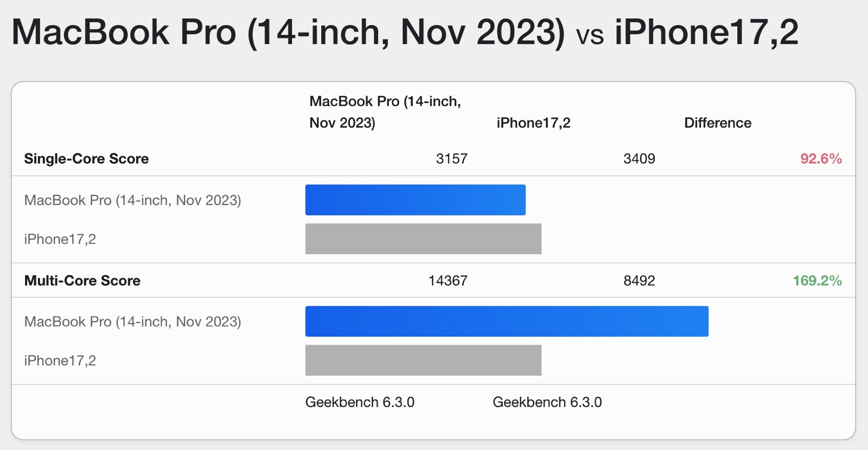Select the Single-Core Score row label
This screenshot has width=868, height=450.
86,159
